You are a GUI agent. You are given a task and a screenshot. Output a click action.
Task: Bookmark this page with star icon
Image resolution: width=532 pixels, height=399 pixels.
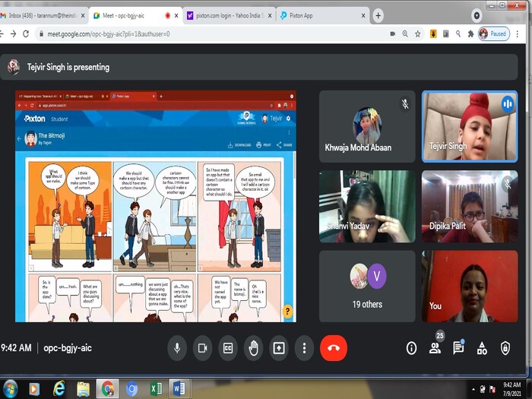coord(418,34)
